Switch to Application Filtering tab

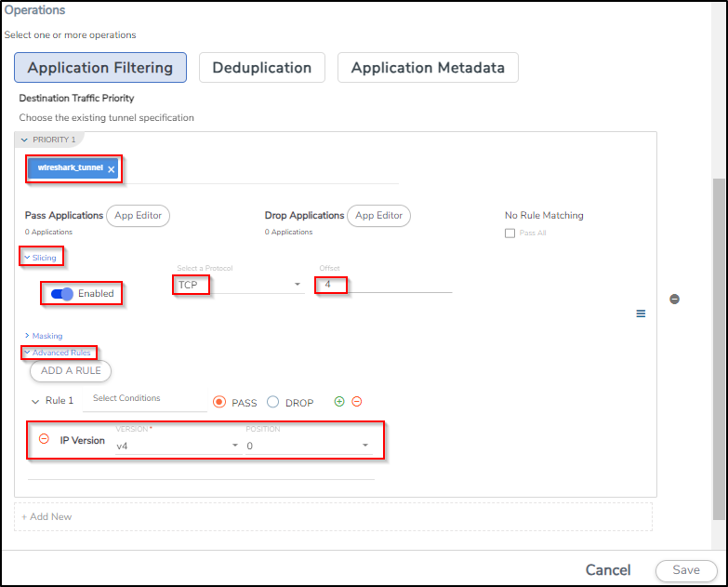(100, 68)
